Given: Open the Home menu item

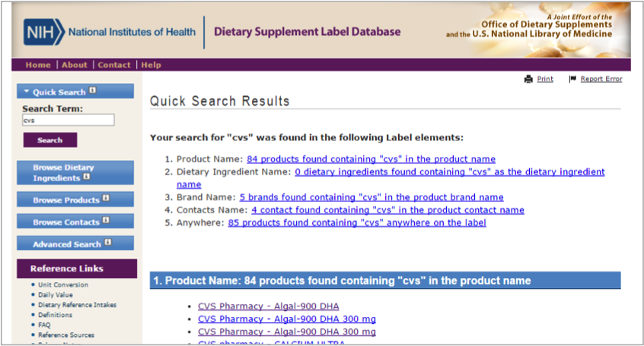Looking at the screenshot, I should (x=38, y=65).
